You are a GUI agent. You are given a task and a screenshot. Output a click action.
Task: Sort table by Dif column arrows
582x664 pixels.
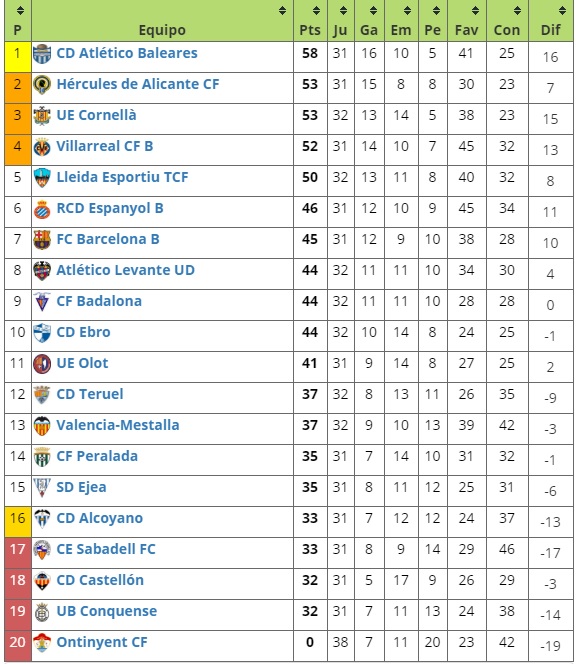point(562,11)
